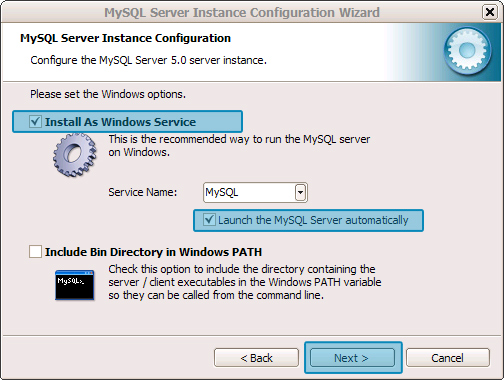
Task: Close the wizard window with X
Action: [490, 12]
